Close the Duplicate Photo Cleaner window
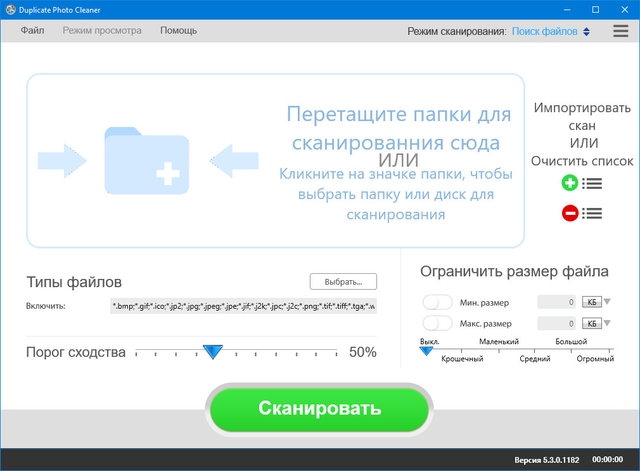This screenshot has height=471, width=640. pyautogui.click(x=624, y=10)
